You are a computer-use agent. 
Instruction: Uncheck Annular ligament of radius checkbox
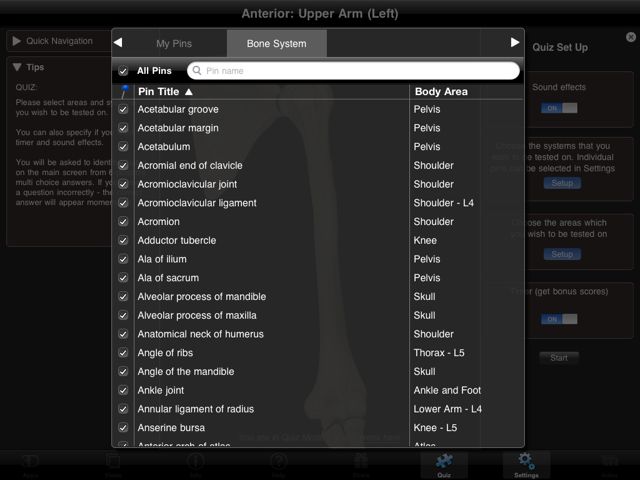tap(123, 409)
